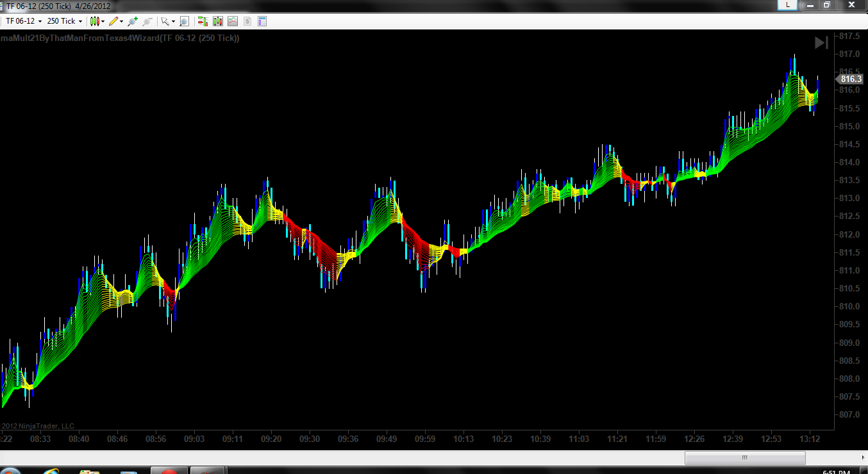Toggle the chart trader icon
868x474 pixels.
point(203,21)
